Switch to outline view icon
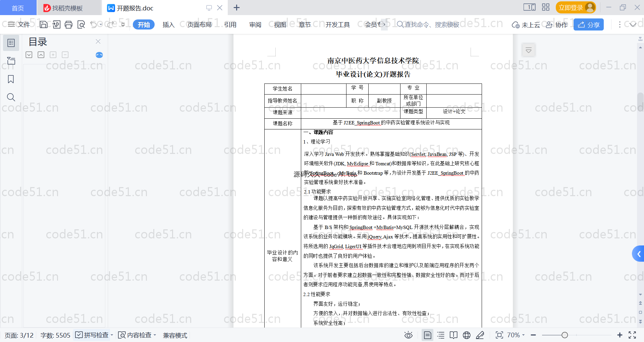 point(441,335)
